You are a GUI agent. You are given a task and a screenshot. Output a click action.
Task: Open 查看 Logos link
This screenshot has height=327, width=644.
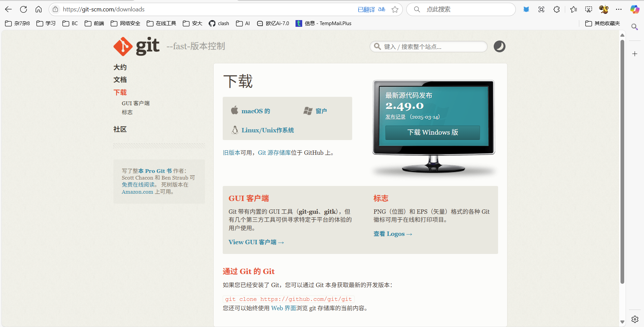pyautogui.click(x=393, y=234)
